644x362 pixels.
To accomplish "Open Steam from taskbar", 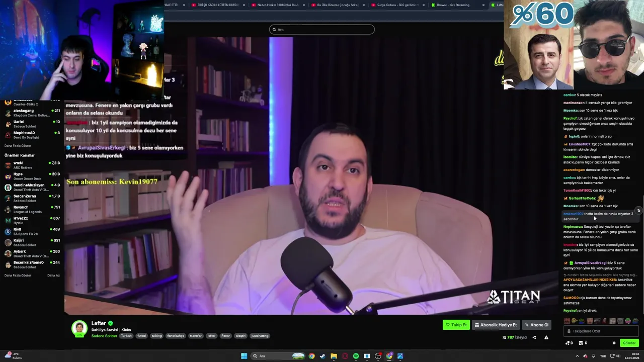I will [323, 356].
